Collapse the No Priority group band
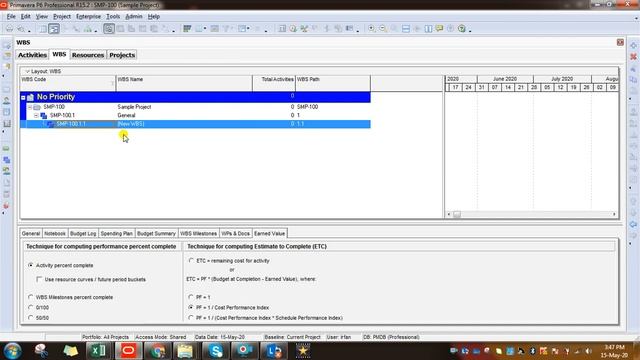Viewport: 640px width, 360px height. (23, 97)
